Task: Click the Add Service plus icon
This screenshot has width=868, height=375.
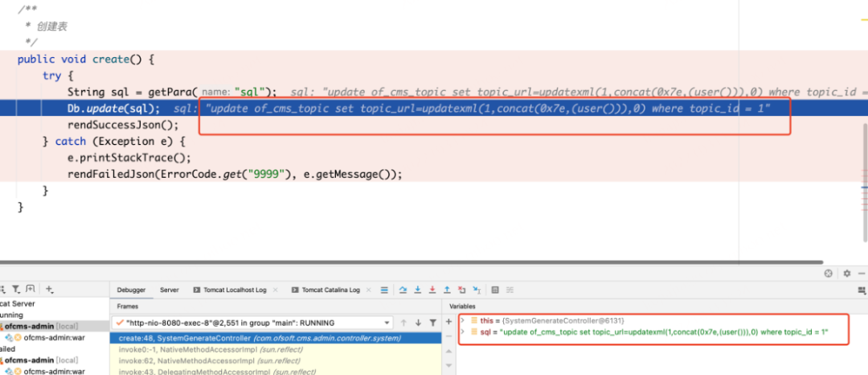Action: 49,289
